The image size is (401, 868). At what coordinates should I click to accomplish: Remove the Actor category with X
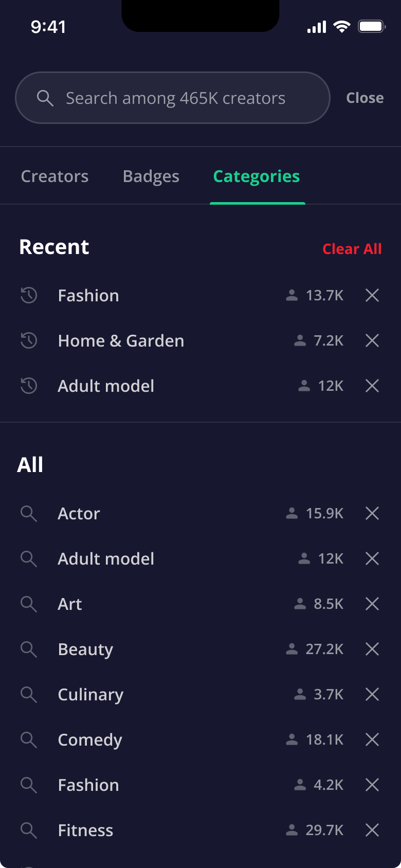pyautogui.click(x=372, y=513)
